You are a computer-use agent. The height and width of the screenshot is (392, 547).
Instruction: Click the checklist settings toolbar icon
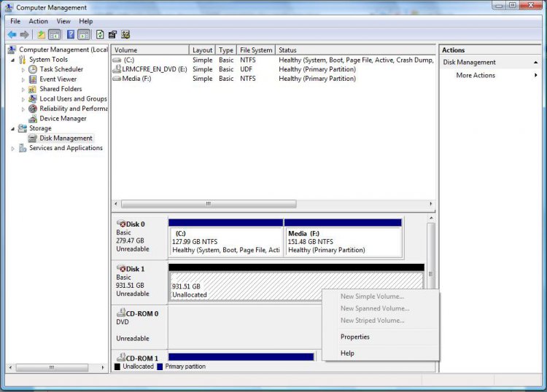125,34
